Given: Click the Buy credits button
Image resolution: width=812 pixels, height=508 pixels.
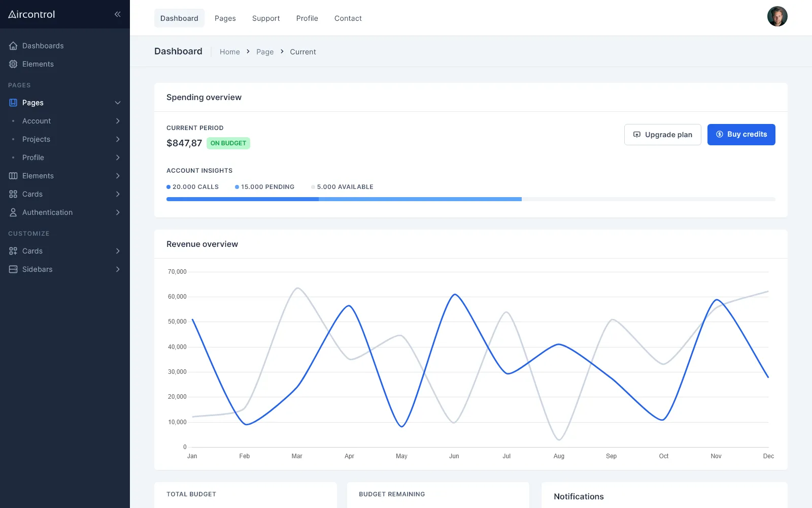Looking at the screenshot, I should [741, 135].
